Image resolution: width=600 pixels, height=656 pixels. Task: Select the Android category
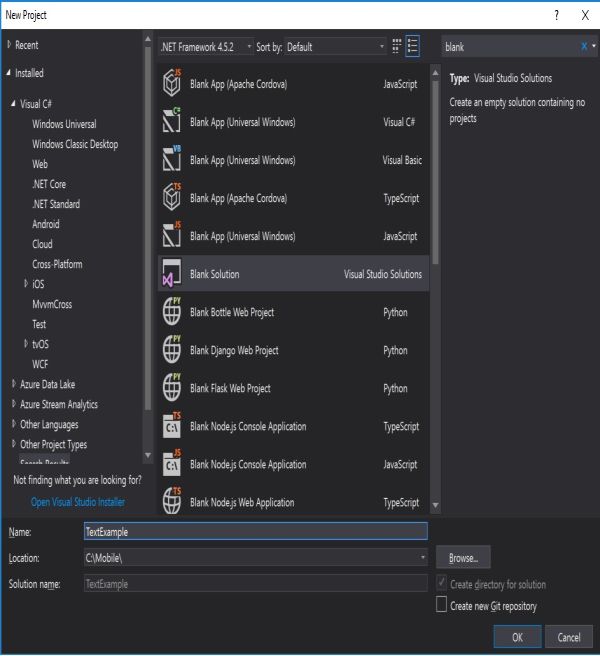click(46, 224)
